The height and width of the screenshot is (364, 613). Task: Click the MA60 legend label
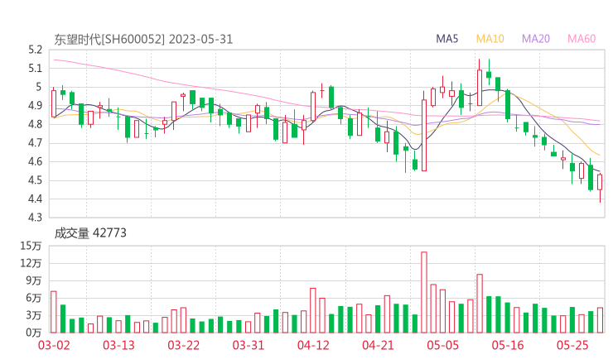click(x=582, y=39)
